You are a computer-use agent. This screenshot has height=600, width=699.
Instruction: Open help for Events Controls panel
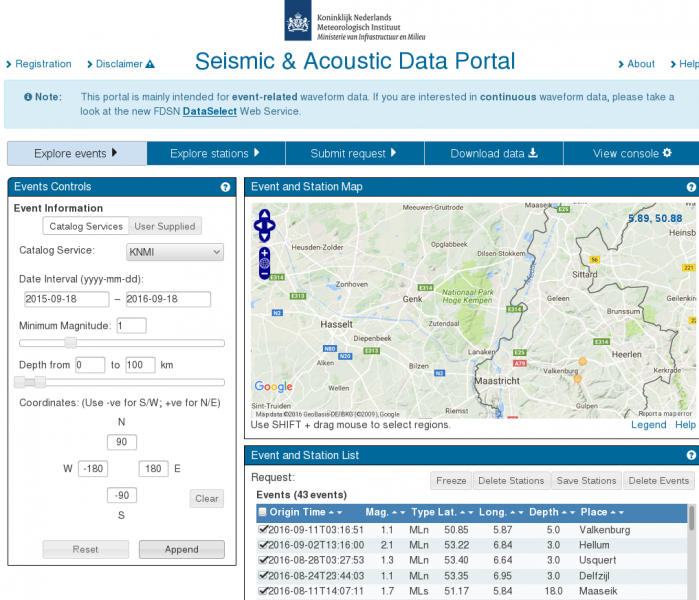coord(225,187)
